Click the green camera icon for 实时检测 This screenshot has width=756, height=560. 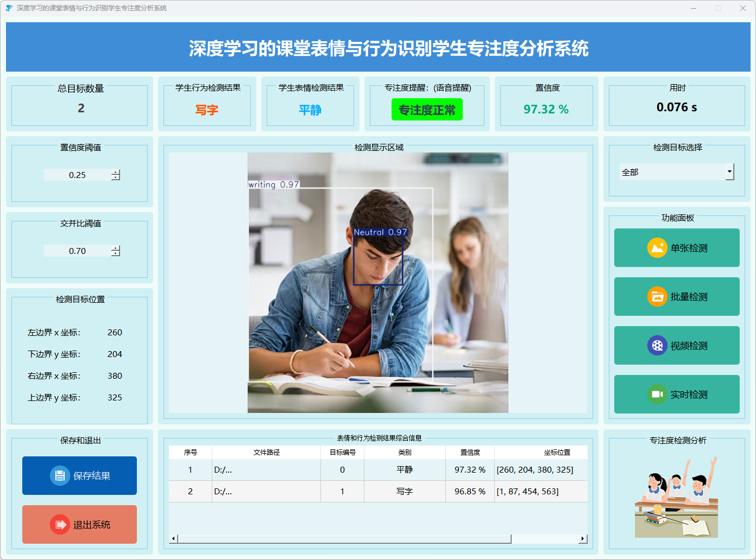click(657, 394)
